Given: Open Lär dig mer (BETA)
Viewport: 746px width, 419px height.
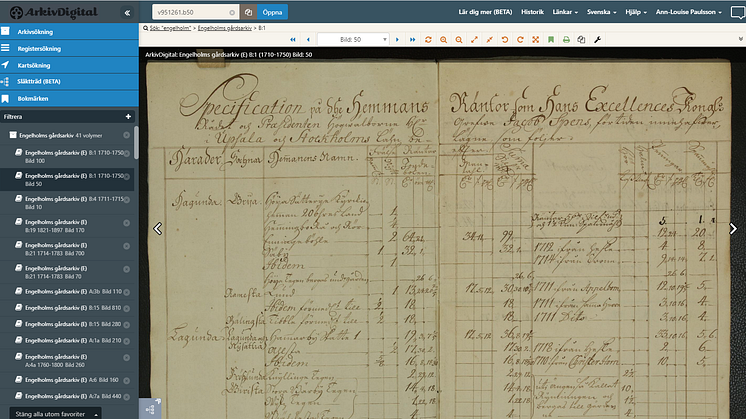Looking at the screenshot, I should (x=485, y=12).
